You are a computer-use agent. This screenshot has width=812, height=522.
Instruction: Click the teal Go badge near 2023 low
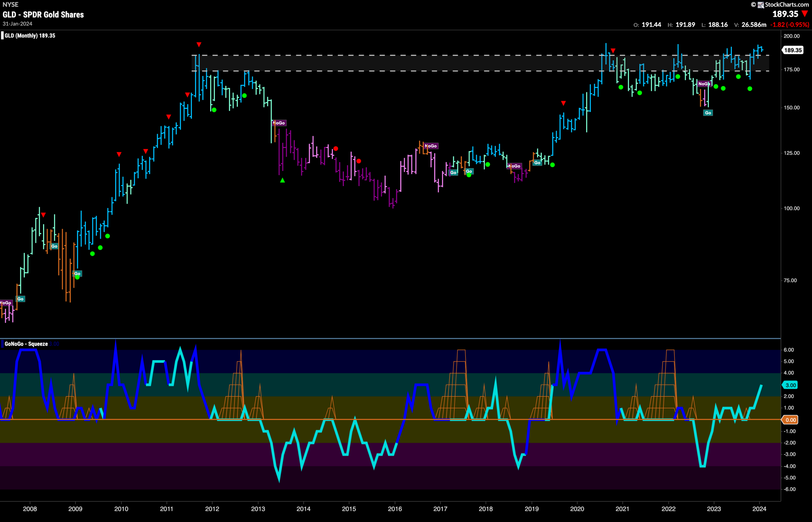pyautogui.click(x=708, y=113)
